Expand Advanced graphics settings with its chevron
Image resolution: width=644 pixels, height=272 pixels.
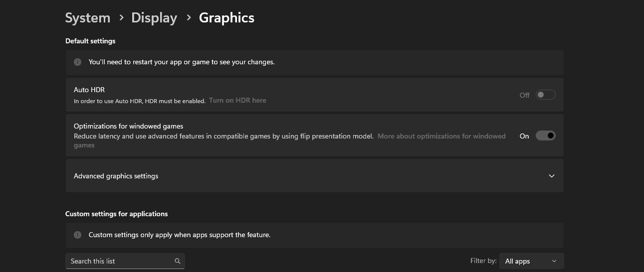(x=551, y=176)
